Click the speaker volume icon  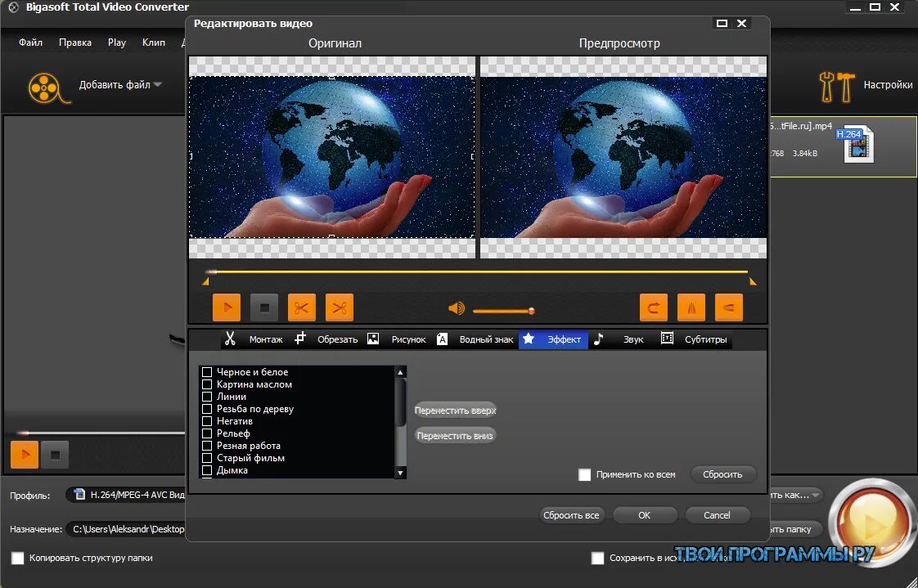[455, 308]
